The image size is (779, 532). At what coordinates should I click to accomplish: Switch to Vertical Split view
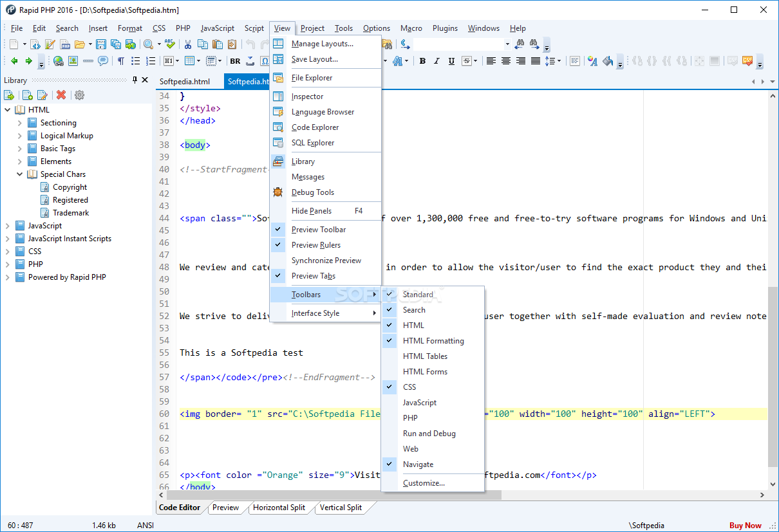tap(341, 508)
